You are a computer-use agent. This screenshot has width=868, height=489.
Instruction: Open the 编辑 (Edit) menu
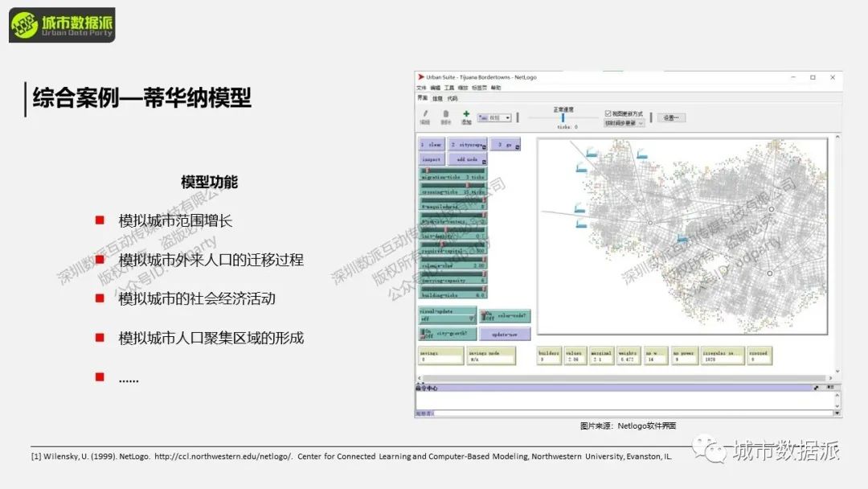435,88
